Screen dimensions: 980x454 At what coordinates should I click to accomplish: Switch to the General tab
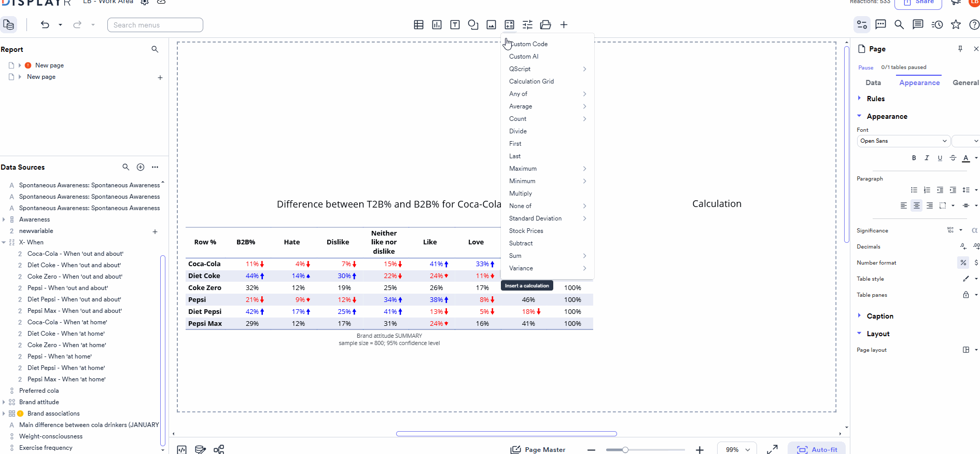click(965, 82)
